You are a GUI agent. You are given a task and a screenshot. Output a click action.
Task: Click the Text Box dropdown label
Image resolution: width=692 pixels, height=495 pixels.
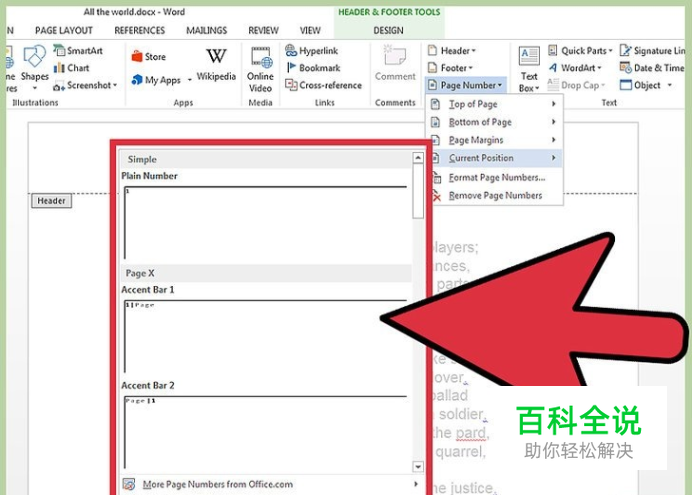click(529, 82)
